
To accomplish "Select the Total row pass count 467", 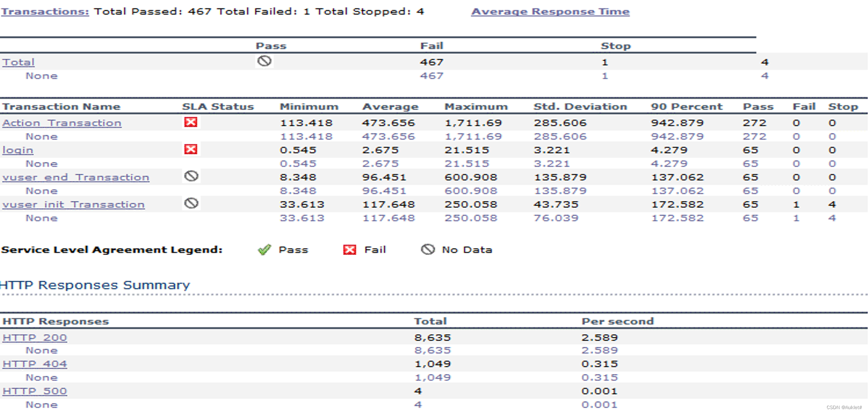I will (x=432, y=62).
